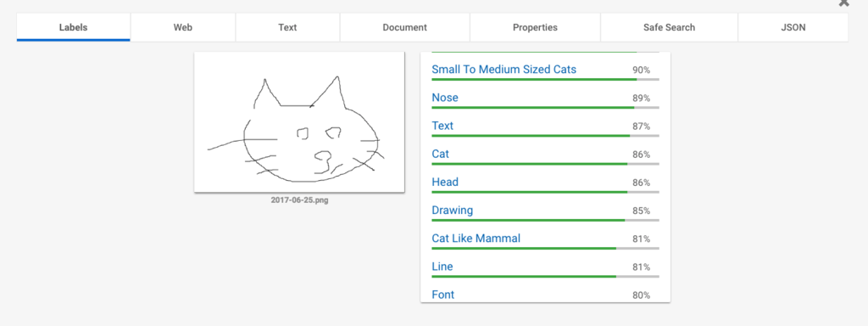
Task: Click the Drawing label
Action: pos(453,211)
